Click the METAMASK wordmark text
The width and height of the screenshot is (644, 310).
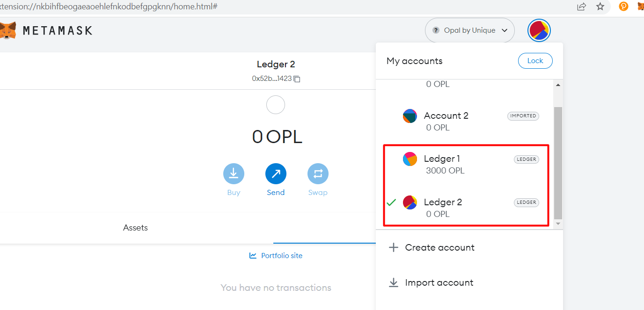58,31
